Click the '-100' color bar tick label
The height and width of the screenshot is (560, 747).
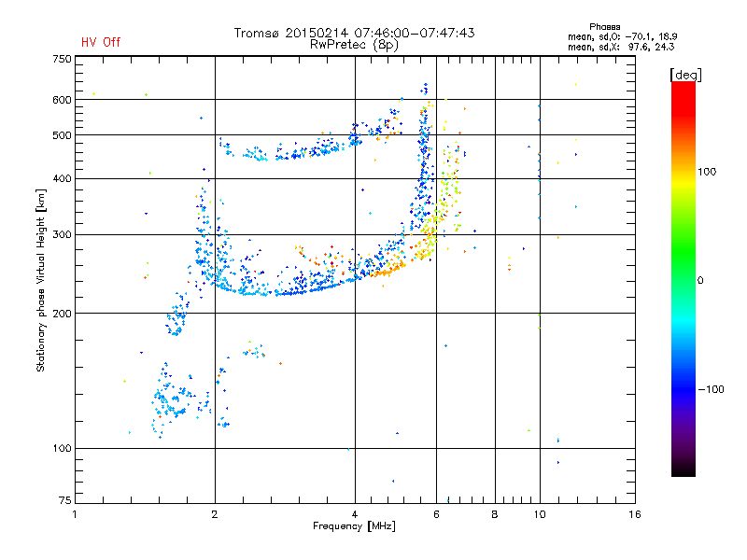(x=711, y=389)
